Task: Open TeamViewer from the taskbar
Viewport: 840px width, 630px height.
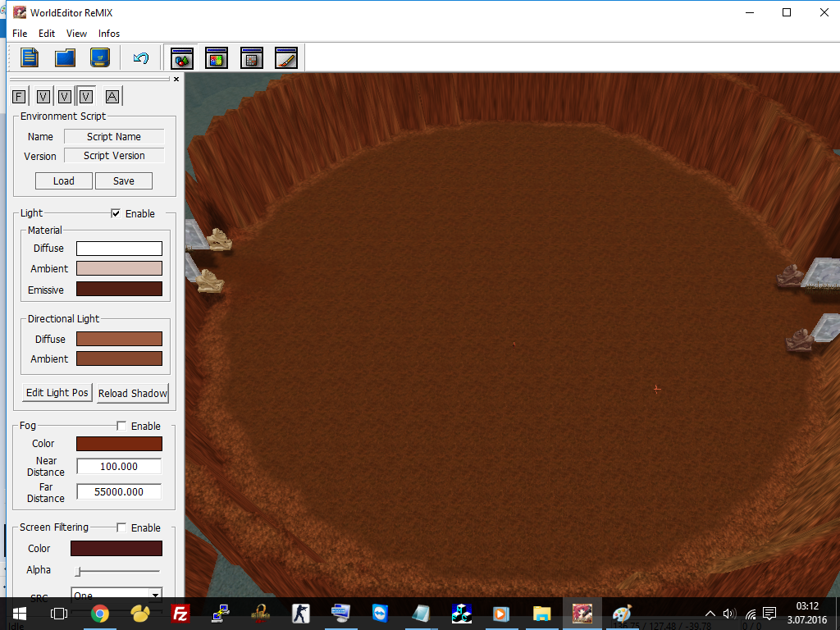Action: pyautogui.click(x=381, y=614)
